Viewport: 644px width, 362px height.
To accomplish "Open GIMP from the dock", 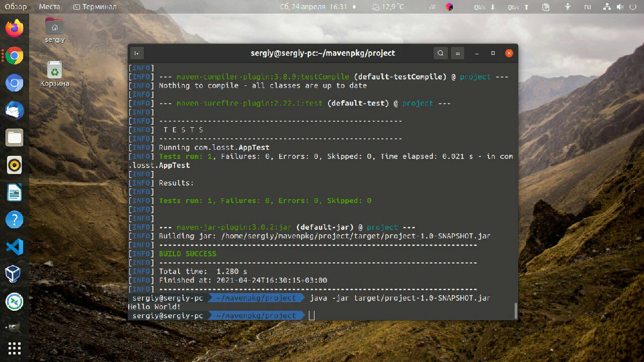I will point(15,327).
